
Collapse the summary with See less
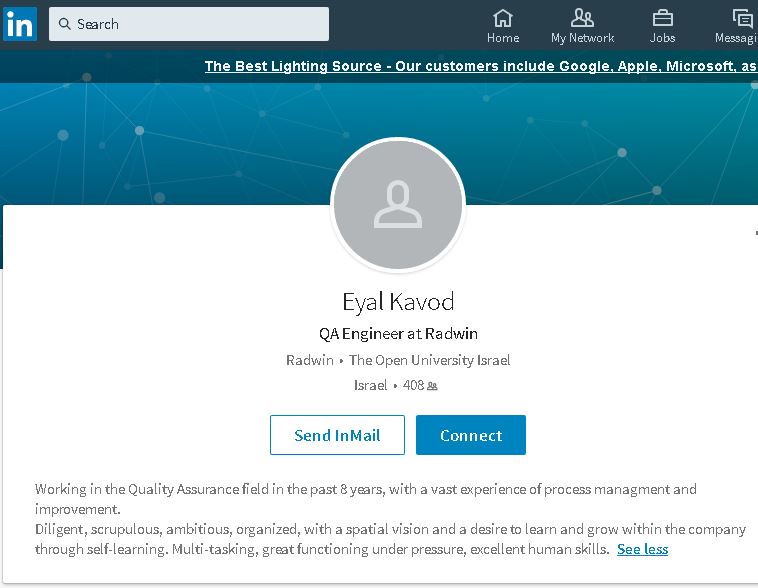(642, 549)
